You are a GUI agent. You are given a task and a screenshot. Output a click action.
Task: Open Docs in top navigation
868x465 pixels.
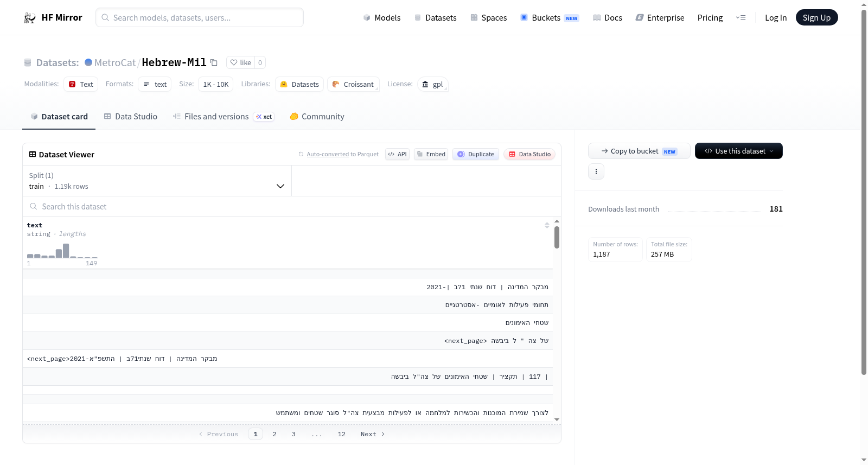point(608,17)
